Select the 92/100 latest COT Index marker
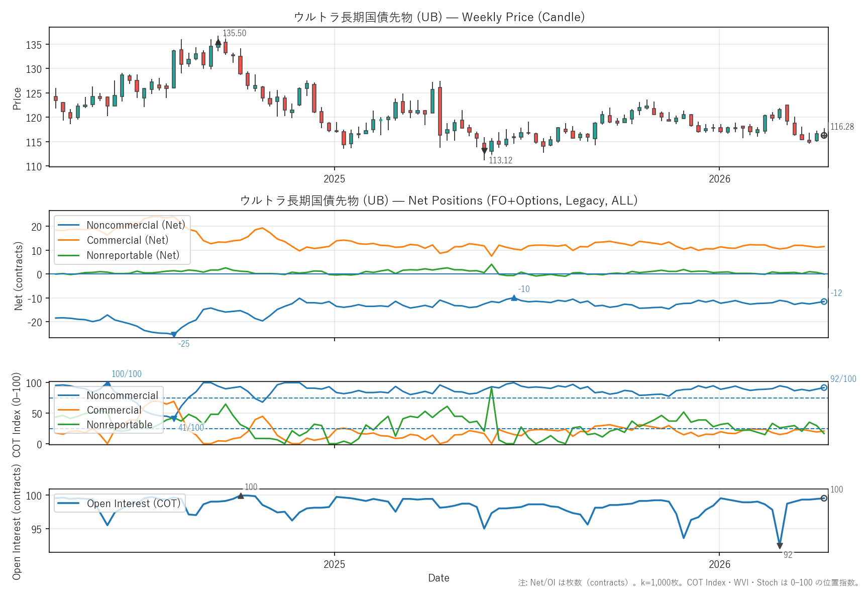This screenshot has height=593, width=868. (824, 387)
